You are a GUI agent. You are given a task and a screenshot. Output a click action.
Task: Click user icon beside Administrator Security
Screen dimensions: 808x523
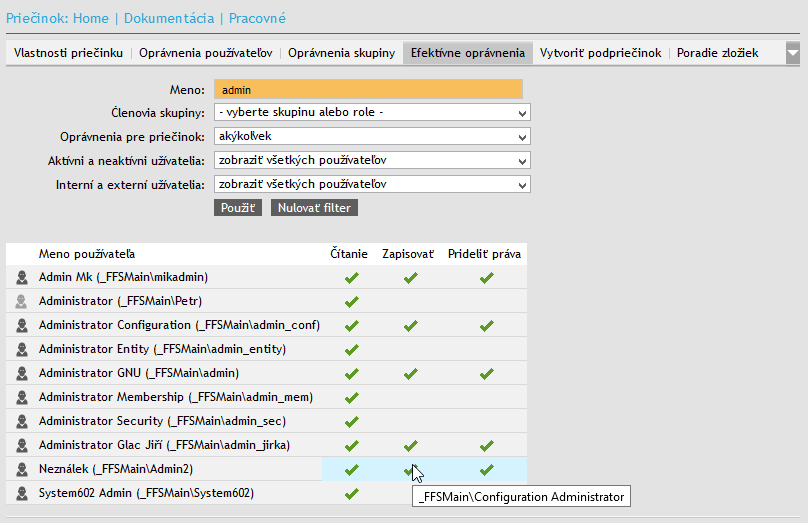point(22,421)
